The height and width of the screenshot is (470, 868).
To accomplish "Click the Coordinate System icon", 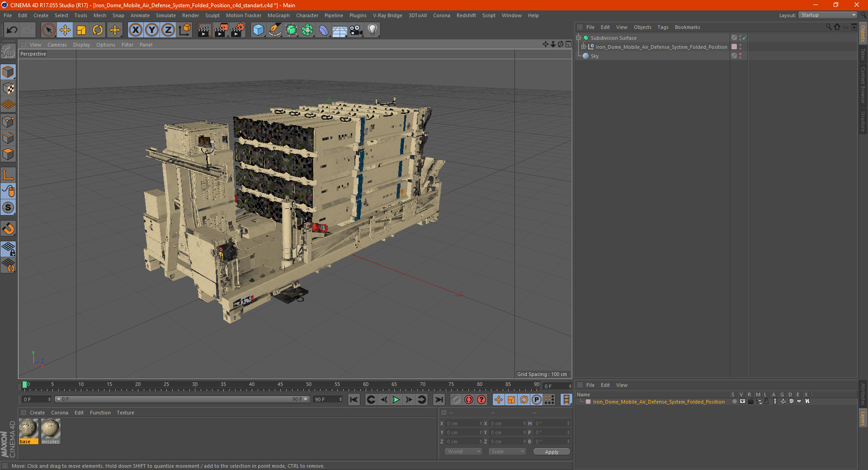I will point(184,30).
